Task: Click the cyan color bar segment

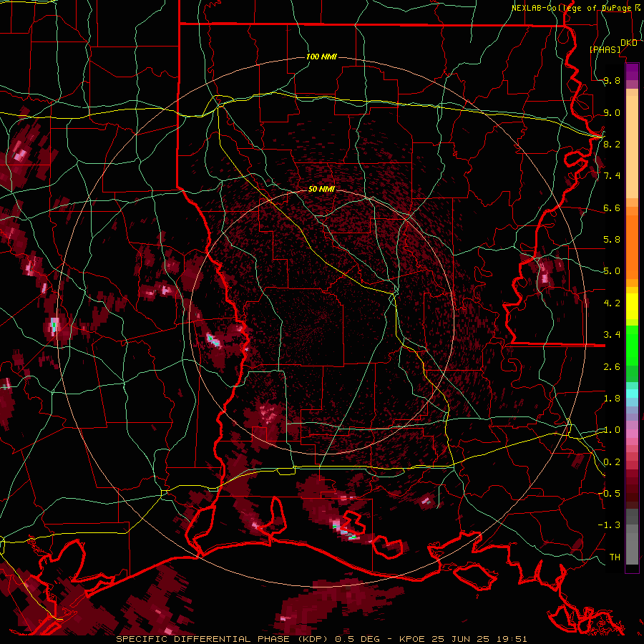Action: [x=632, y=394]
